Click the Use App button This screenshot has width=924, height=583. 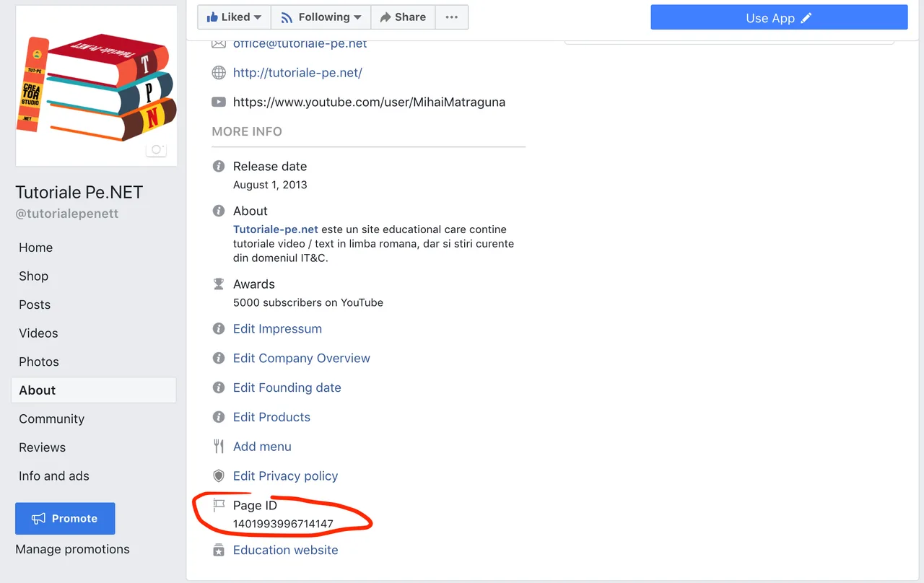779,18
